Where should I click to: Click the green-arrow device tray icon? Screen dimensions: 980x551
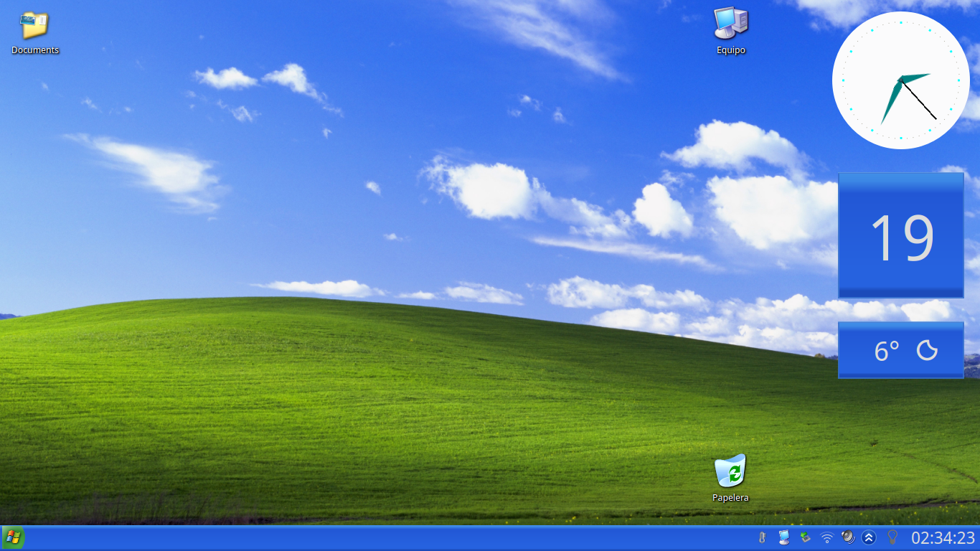[805, 537]
